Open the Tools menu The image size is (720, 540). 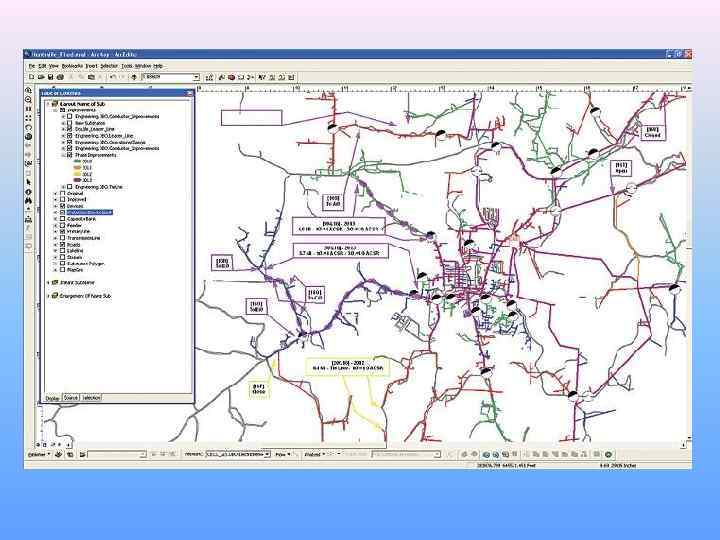pos(127,66)
